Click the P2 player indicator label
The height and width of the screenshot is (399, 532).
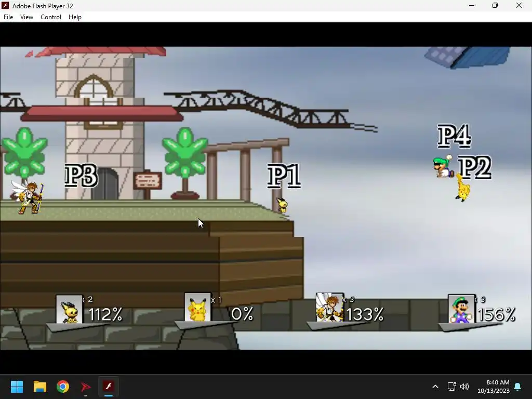475,168
